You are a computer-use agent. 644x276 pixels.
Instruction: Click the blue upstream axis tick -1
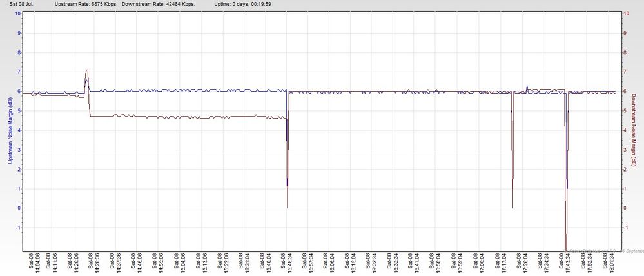point(18,228)
